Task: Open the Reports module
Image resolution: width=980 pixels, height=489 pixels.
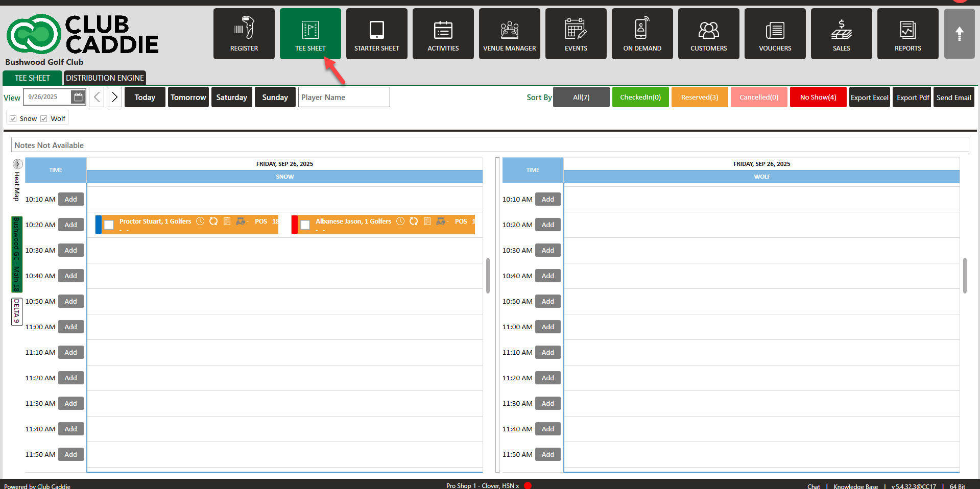Action: pyautogui.click(x=907, y=34)
